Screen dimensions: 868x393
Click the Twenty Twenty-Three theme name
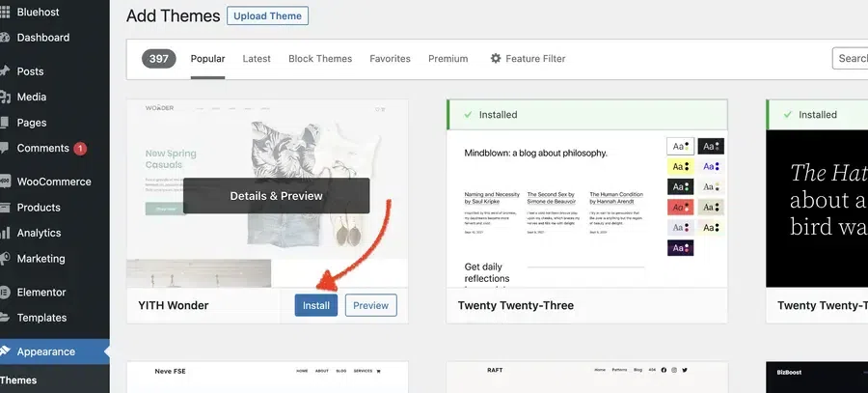click(516, 305)
